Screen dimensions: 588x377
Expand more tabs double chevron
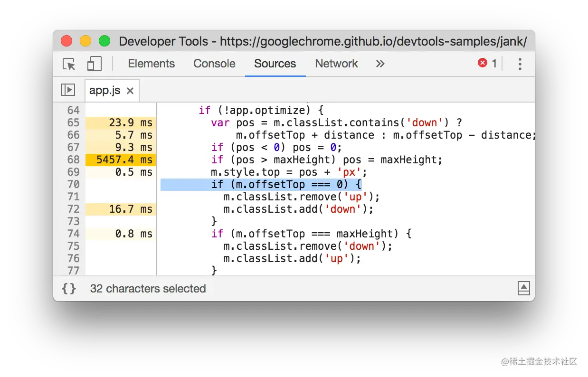coord(380,64)
